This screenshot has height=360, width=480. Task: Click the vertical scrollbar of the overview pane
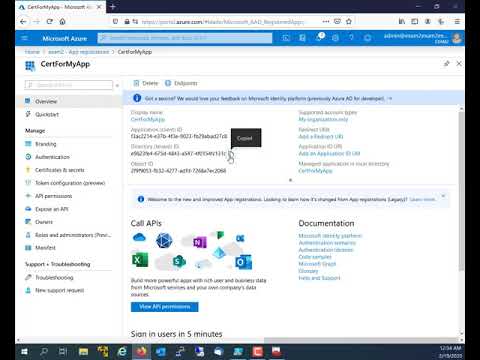coord(461,190)
